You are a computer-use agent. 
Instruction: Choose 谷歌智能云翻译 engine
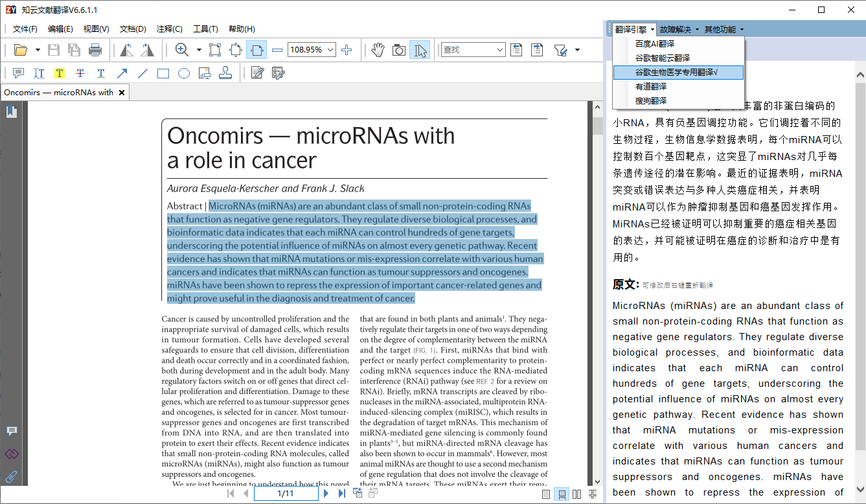(x=679, y=58)
